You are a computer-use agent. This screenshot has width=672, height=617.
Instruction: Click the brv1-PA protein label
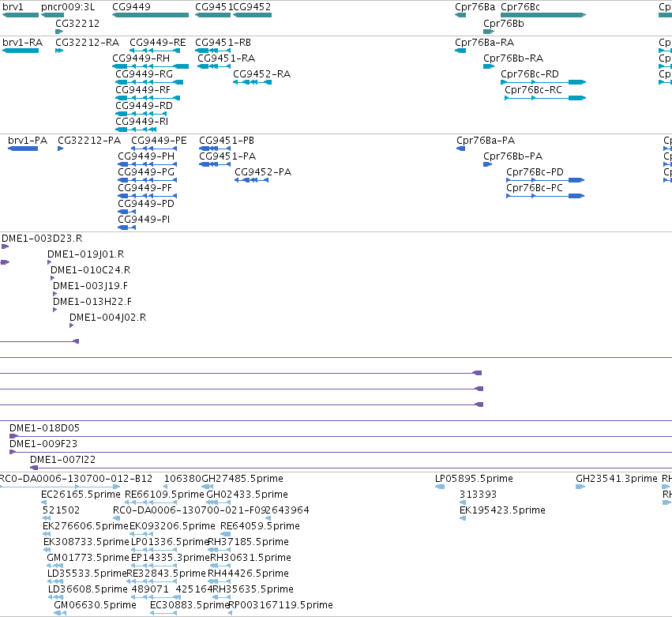tap(28, 140)
